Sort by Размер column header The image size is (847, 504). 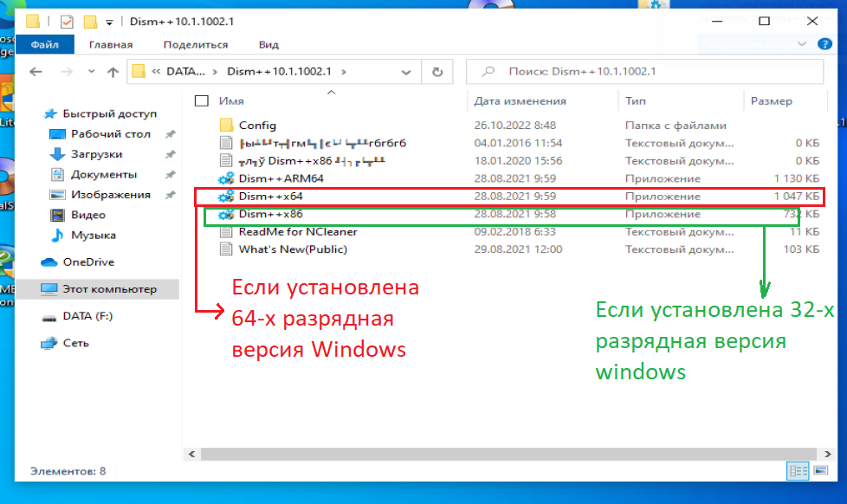tap(772, 101)
